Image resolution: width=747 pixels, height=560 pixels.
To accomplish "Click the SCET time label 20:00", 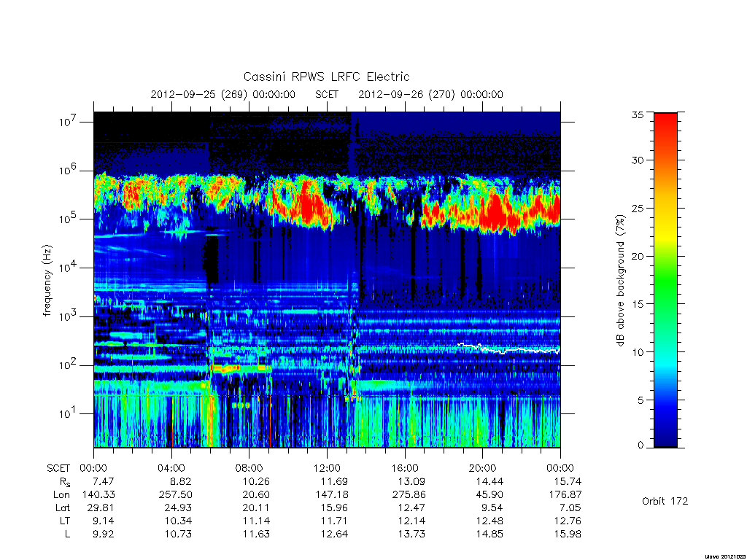I will tap(483, 468).
